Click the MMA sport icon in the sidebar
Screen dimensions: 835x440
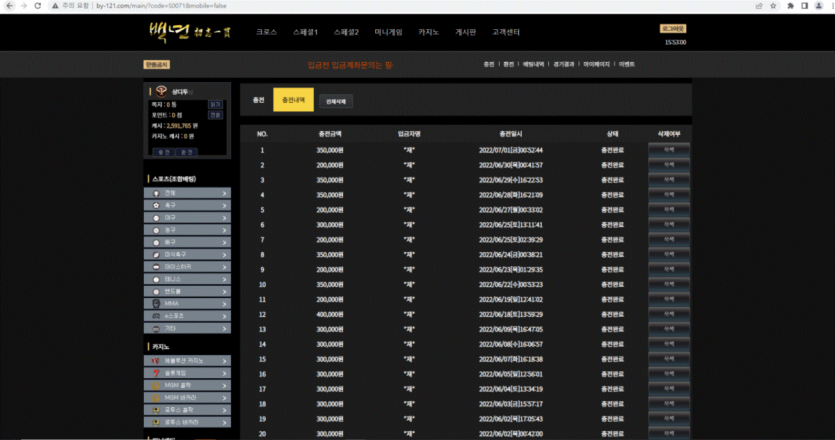pyautogui.click(x=156, y=302)
